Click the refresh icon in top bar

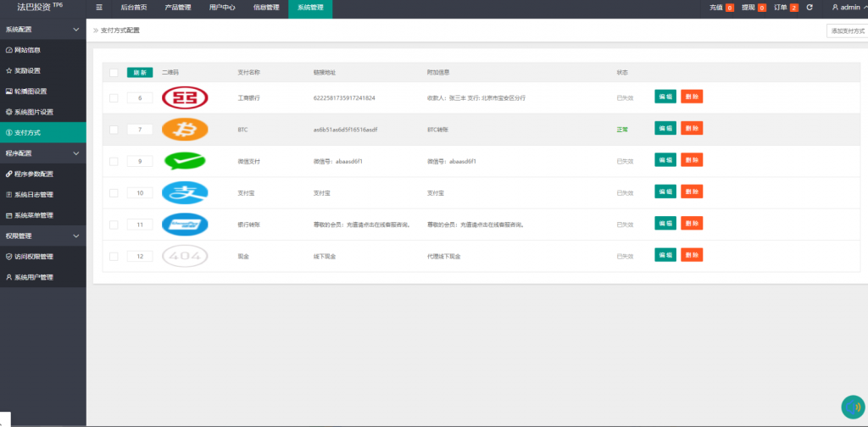tap(810, 8)
